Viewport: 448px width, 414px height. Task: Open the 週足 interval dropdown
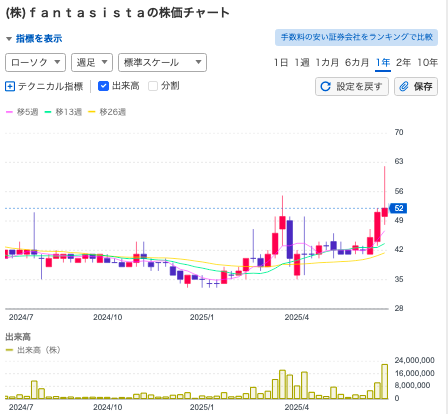pyautogui.click(x=92, y=62)
